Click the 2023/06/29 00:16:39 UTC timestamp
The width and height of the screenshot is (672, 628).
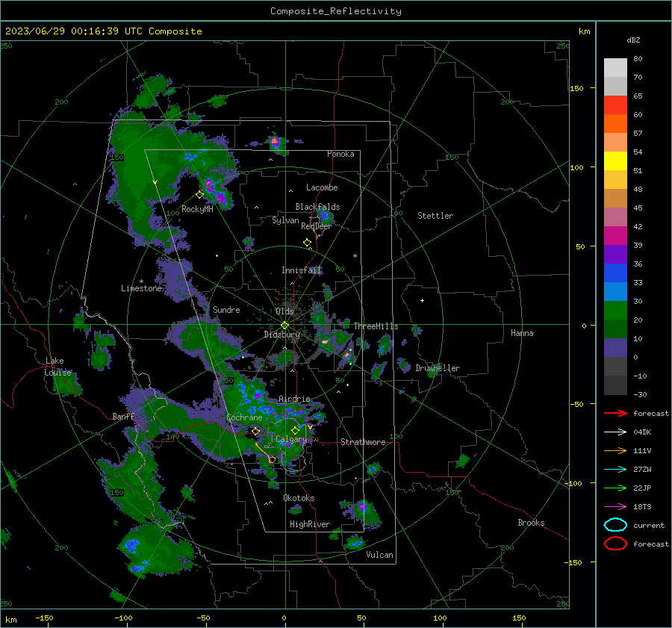(103, 31)
